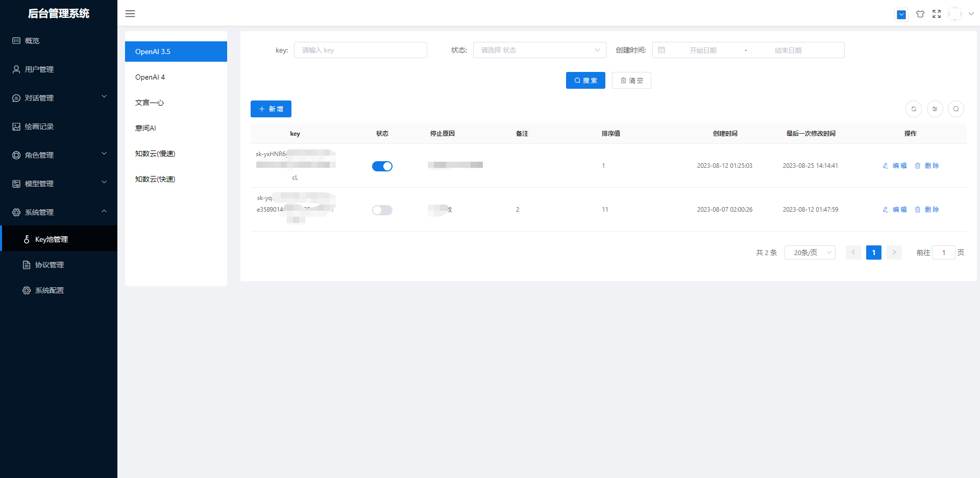Open the 20条/页 page size dropdown

pos(810,253)
